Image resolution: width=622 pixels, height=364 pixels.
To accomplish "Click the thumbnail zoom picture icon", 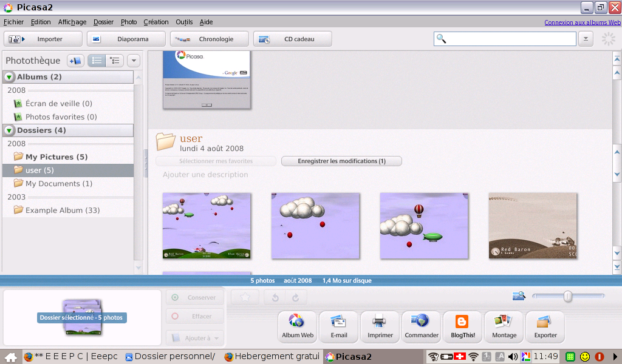I will (x=519, y=296).
